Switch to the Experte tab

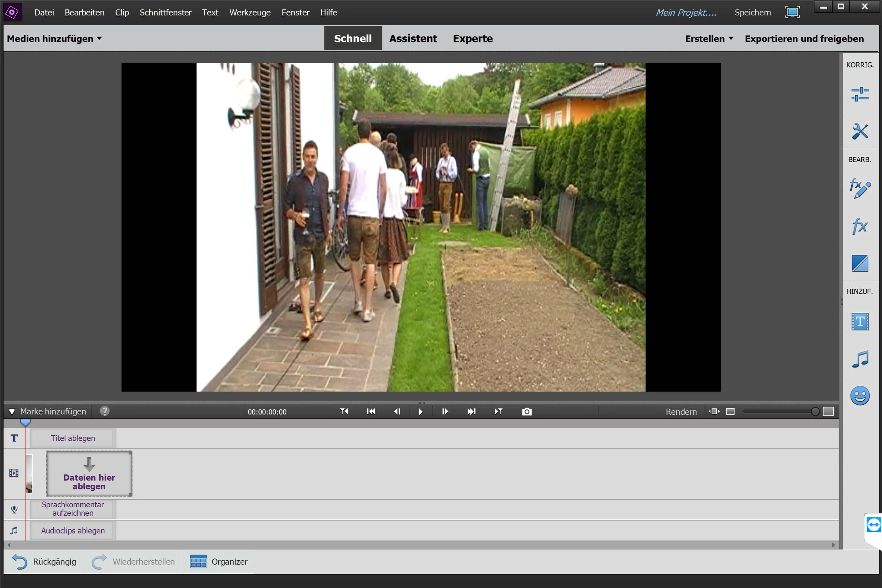pyautogui.click(x=473, y=39)
